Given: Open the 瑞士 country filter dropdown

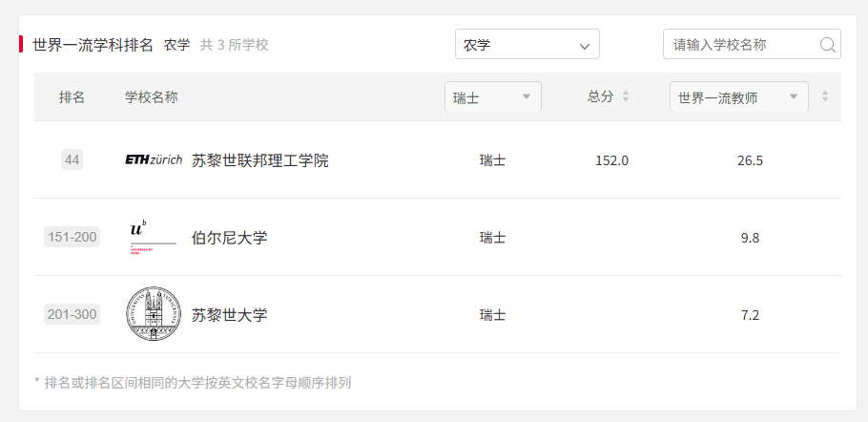Looking at the screenshot, I should pos(493,97).
